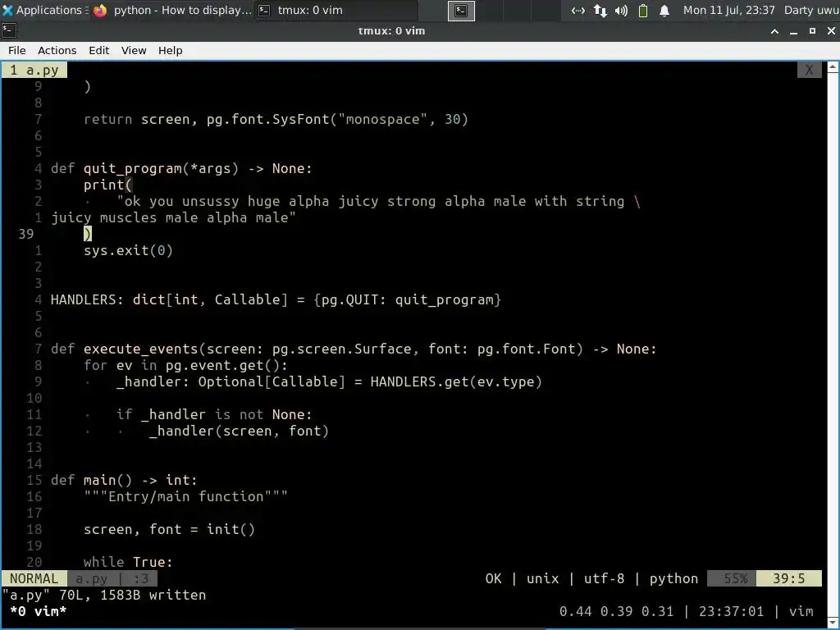Click the 'python' filetype indicator
The image size is (840, 630).
[x=673, y=578]
